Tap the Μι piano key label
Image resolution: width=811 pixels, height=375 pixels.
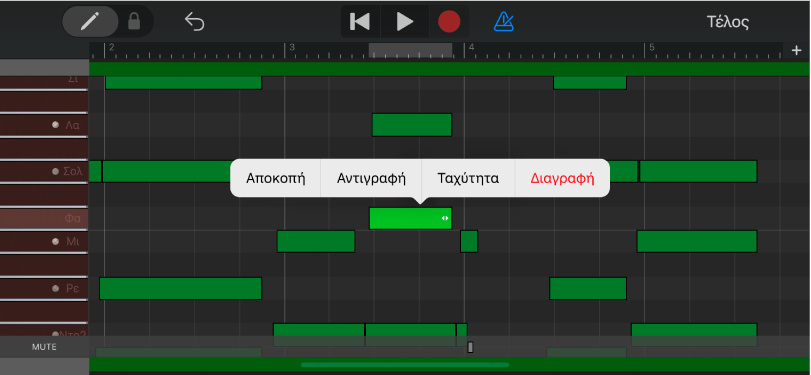point(73,242)
